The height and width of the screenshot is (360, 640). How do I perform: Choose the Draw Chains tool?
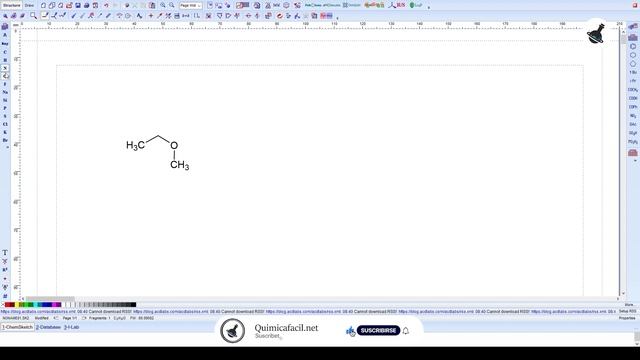[62, 16]
